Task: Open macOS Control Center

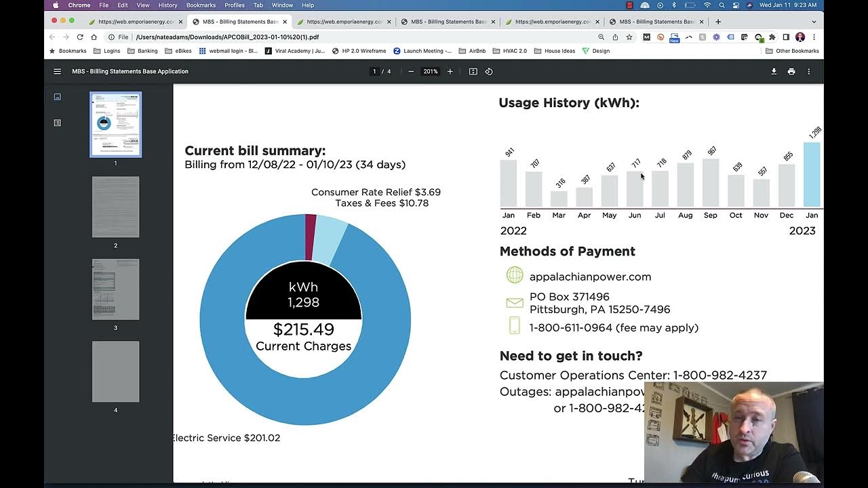Action: click(736, 5)
